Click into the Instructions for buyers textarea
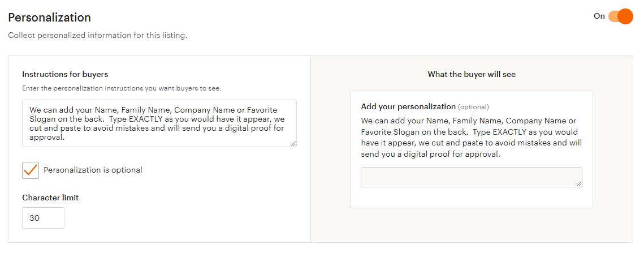The height and width of the screenshot is (253, 644). coord(159,123)
